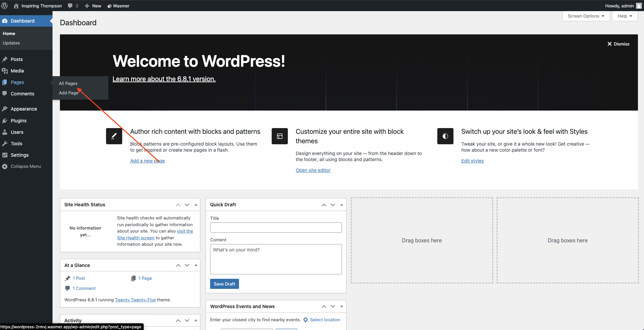Open the comments bubble icon in admin bar
The height and width of the screenshot is (330, 644).
[x=70, y=6]
